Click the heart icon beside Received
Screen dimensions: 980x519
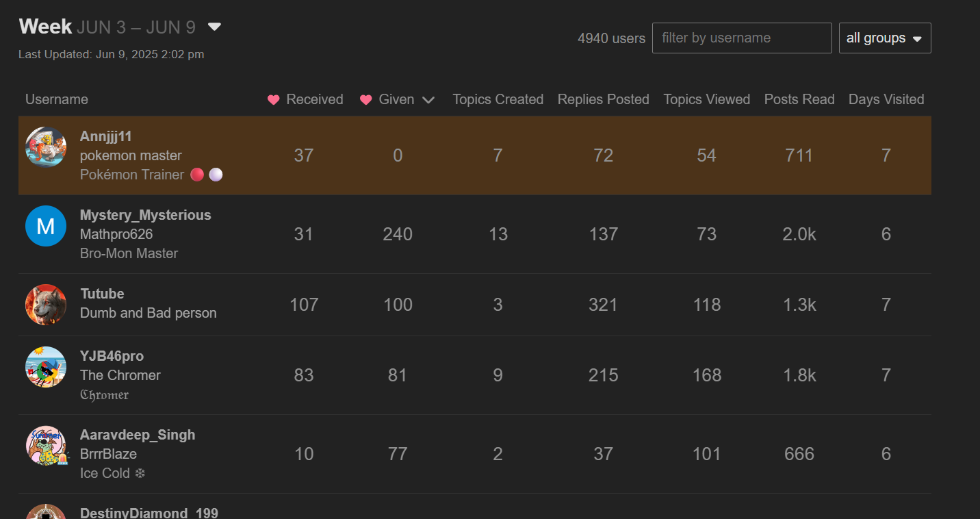[274, 100]
